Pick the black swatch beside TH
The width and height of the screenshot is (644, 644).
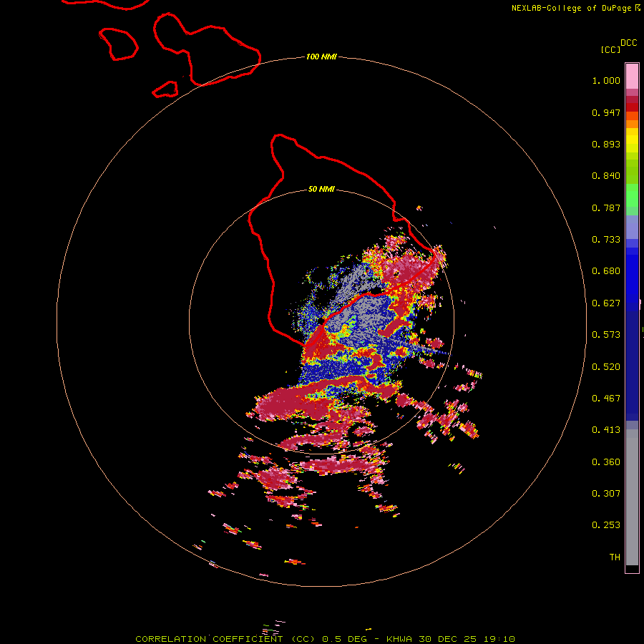(632, 568)
